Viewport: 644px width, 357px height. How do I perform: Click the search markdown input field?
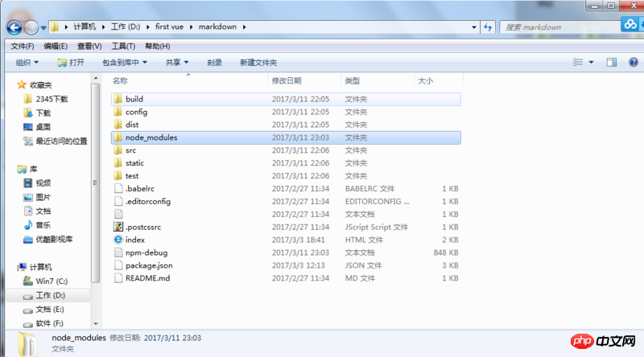click(559, 27)
